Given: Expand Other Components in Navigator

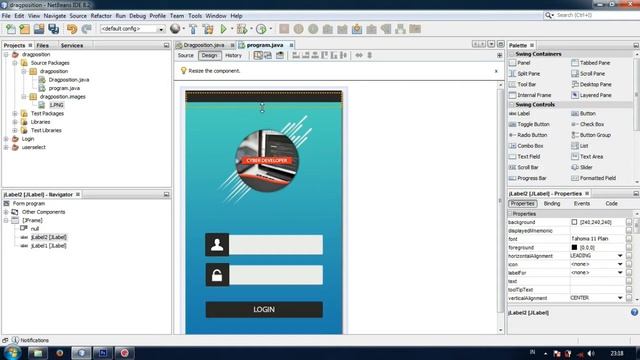Looking at the screenshot, I should 6,212.
